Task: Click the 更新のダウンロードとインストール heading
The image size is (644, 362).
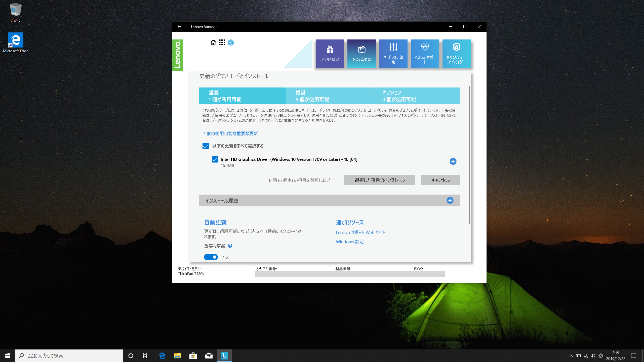Action: click(x=234, y=76)
